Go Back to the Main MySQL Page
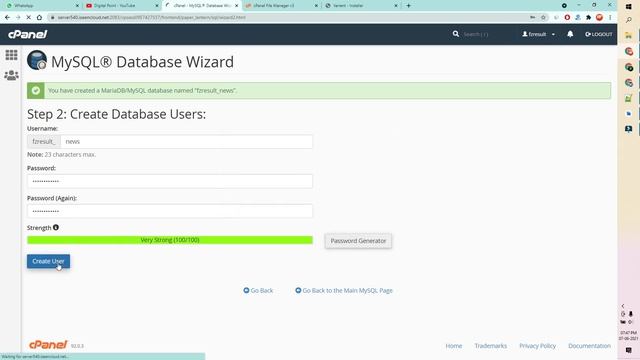This screenshot has width=640, height=360. (x=344, y=291)
